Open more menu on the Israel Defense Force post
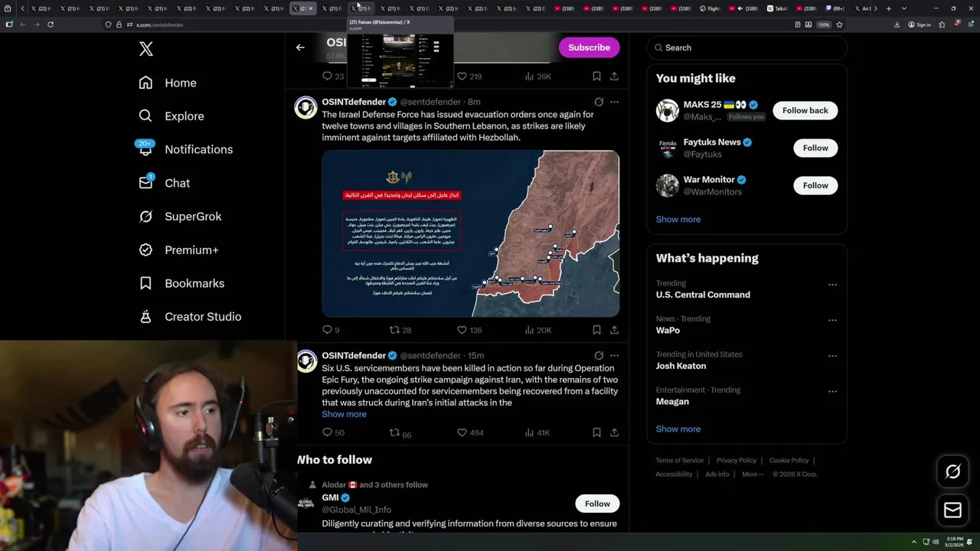This screenshot has width=980, height=551. [614, 102]
